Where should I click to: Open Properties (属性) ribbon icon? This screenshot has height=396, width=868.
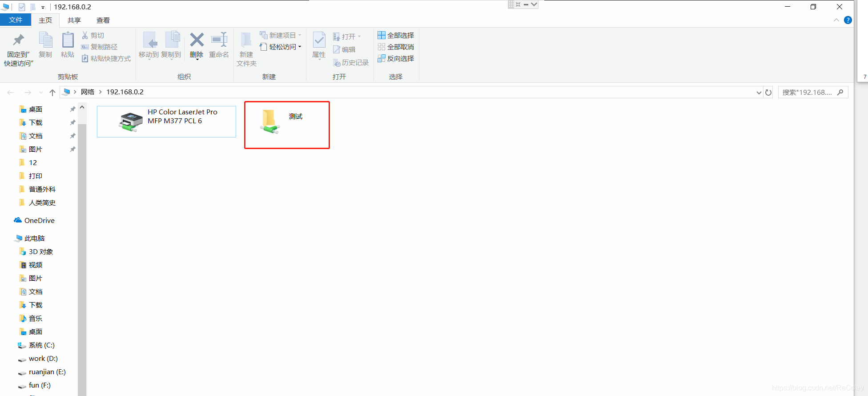pos(319,45)
